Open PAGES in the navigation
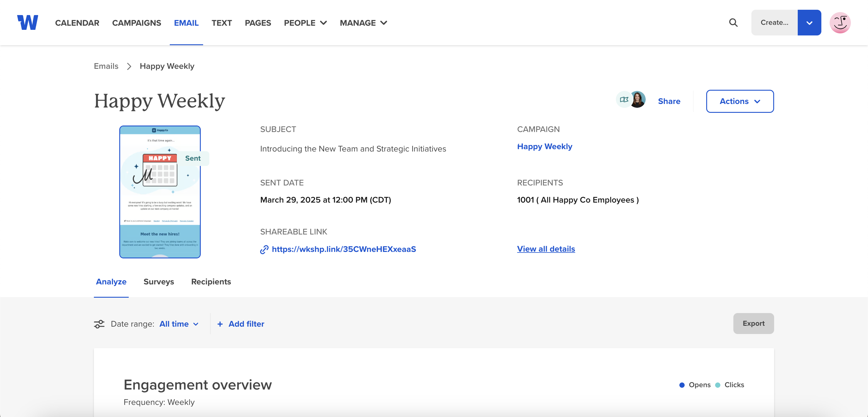 [x=258, y=22]
